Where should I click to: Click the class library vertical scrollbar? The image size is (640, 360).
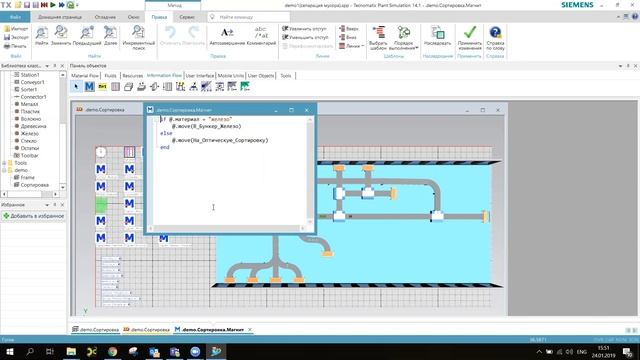tap(63, 131)
